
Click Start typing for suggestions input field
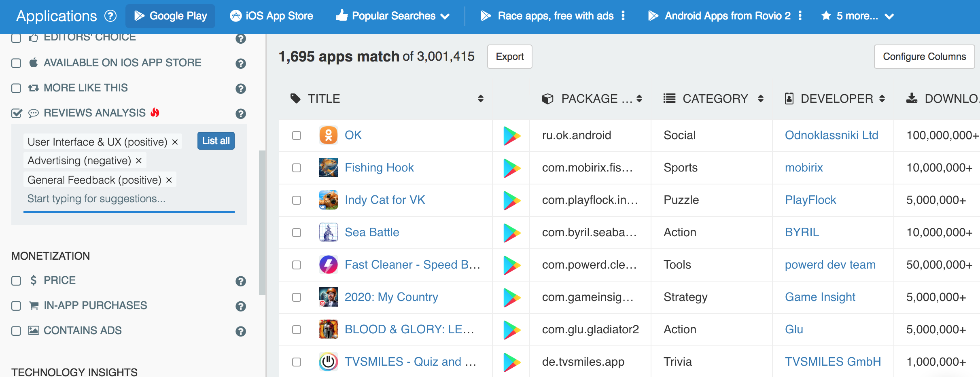129,199
